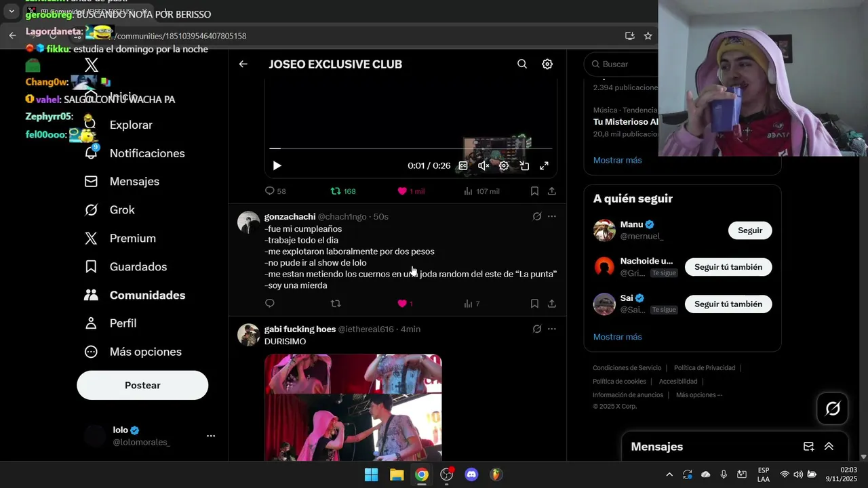The height and width of the screenshot is (488, 868).
Task: Open Discord from the taskbar
Action: 472,474
